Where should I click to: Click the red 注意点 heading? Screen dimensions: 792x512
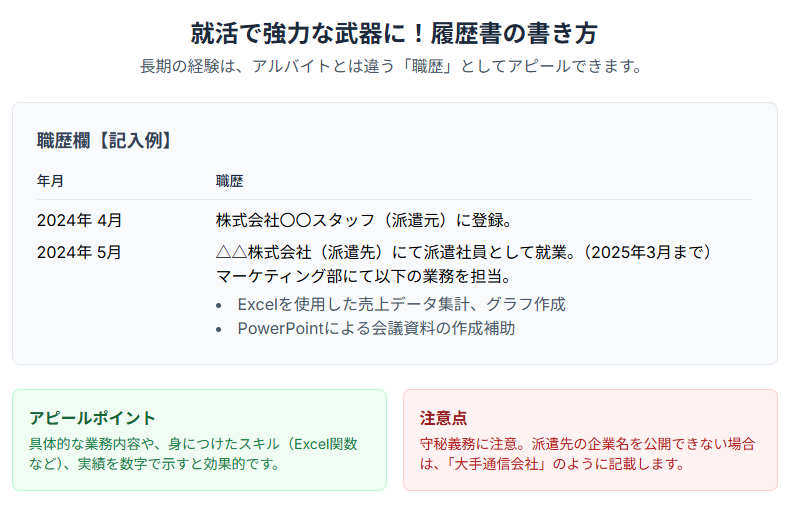click(x=443, y=417)
